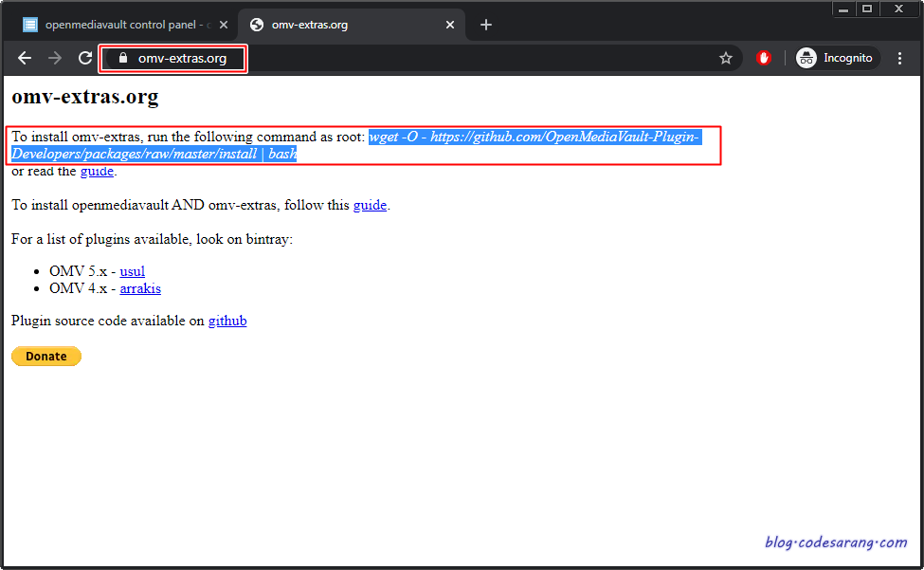Open Chrome's three-dot menu
Image resolution: width=924 pixels, height=570 pixels.
click(899, 58)
